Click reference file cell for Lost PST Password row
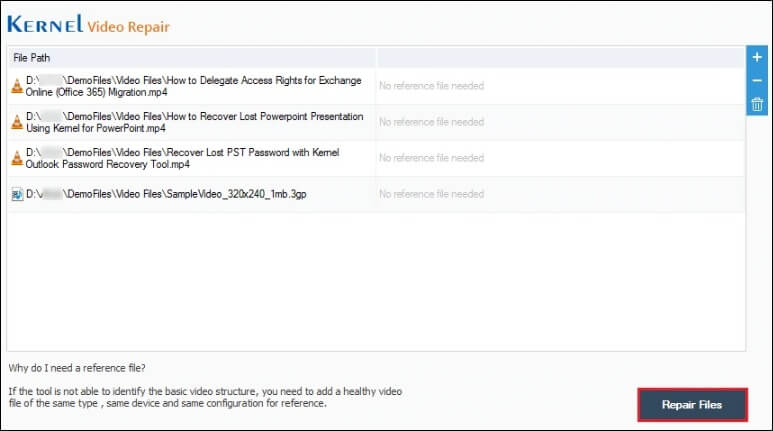Image resolution: width=773 pixels, height=431 pixels. coord(561,158)
